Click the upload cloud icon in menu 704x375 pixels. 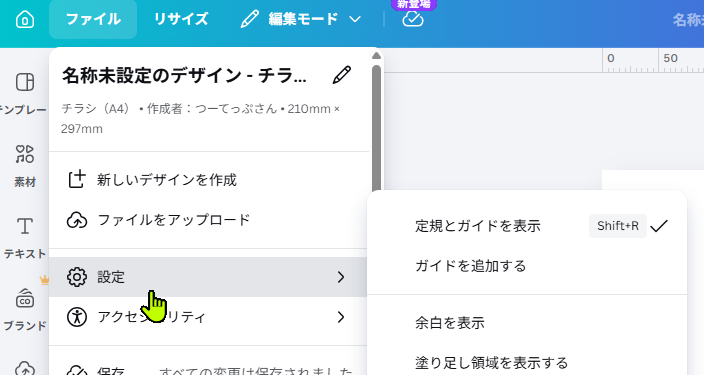pyautogui.click(x=77, y=220)
